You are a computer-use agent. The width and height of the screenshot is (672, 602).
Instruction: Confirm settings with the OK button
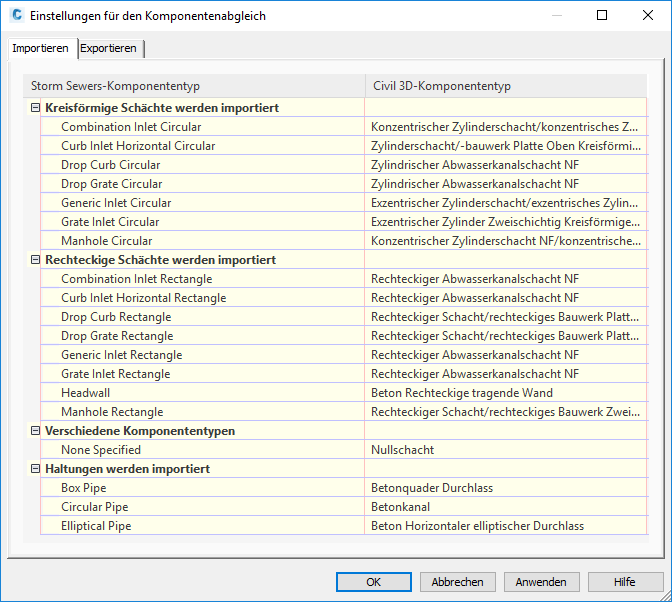click(374, 582)
